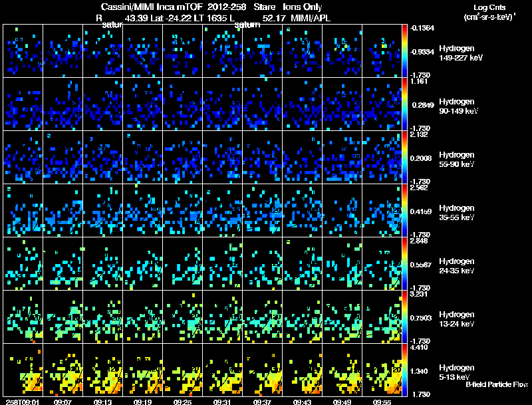Click the Hydrogen 35-55 keV panel at 09:25

182,210
